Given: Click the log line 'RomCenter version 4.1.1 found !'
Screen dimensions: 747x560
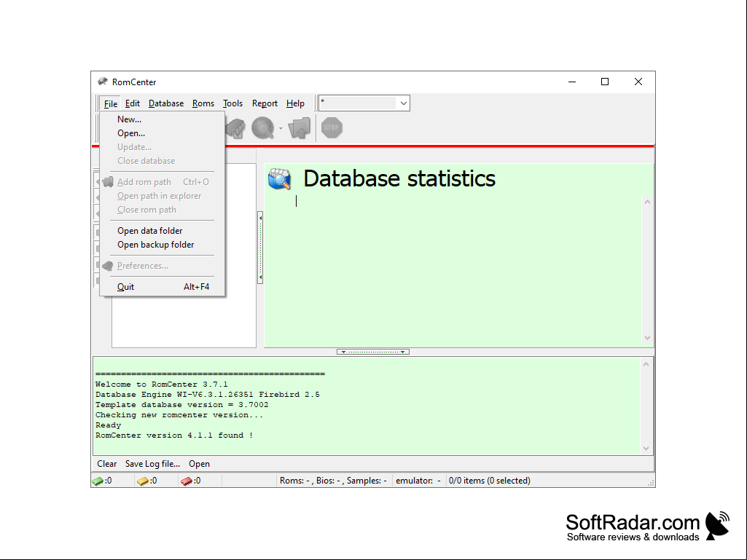Looking at the screenshot, I should pos(174,435).
